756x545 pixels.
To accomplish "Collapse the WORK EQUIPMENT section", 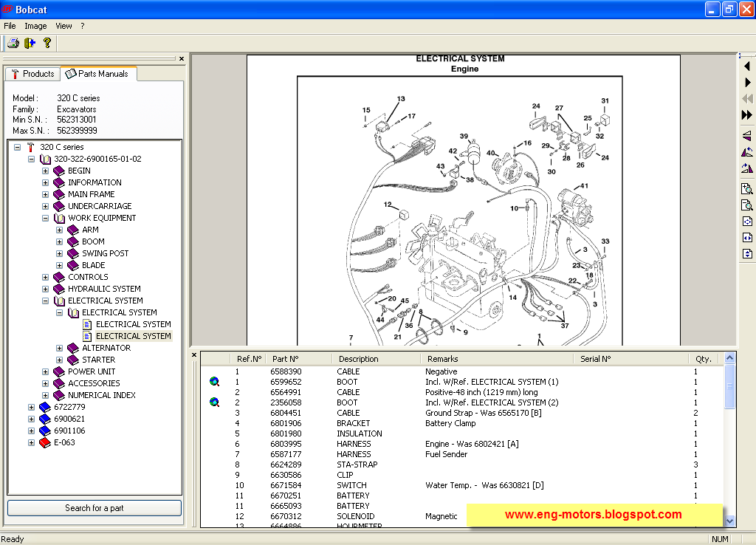I will (x=45, y=218).
